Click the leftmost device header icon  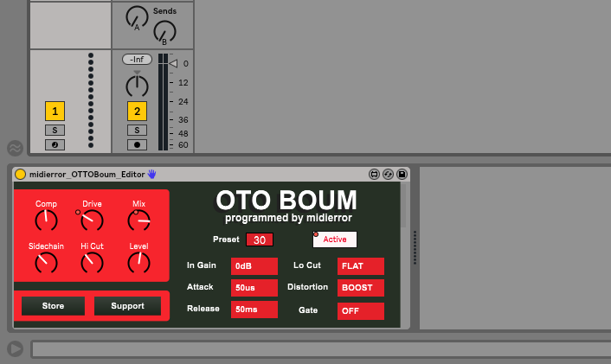coord(374,174)
